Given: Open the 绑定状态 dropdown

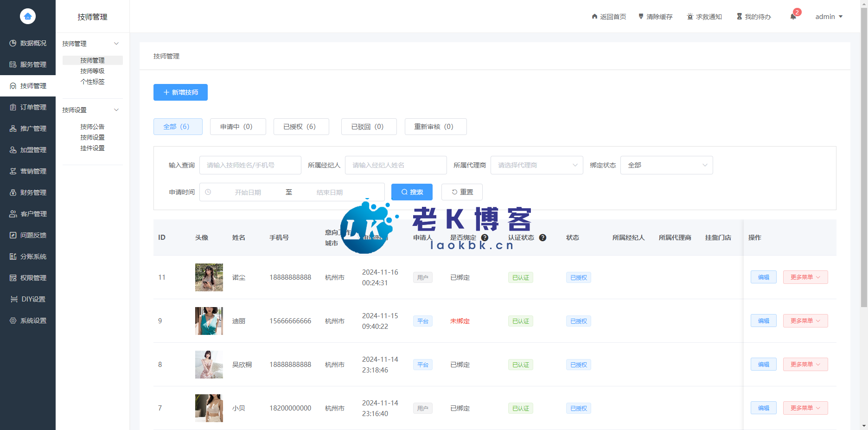Looking at the screenshot, I should pyautogui.click(x=666, y=165).
